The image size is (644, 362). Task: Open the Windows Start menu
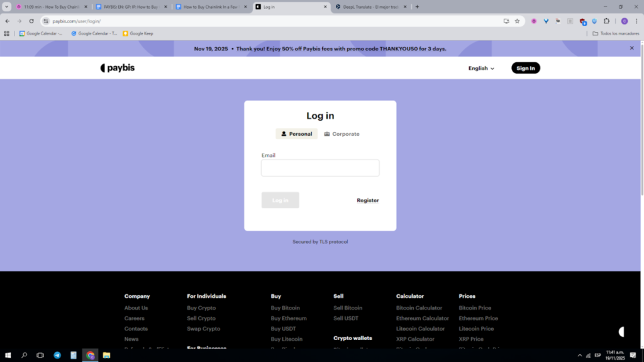click(x=8, y=355)
